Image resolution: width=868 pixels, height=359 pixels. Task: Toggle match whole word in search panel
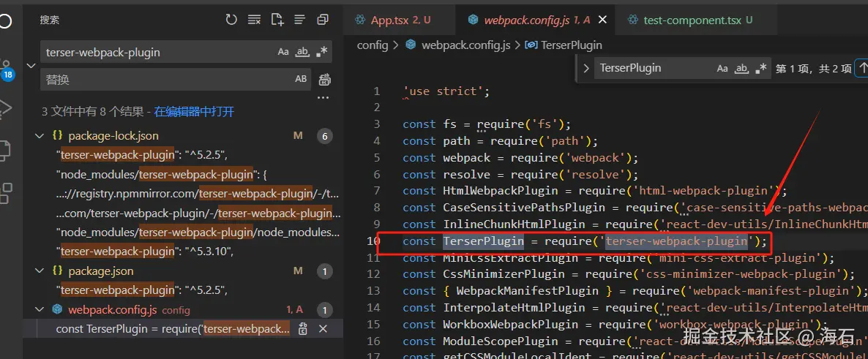click(x=302, y=52)
